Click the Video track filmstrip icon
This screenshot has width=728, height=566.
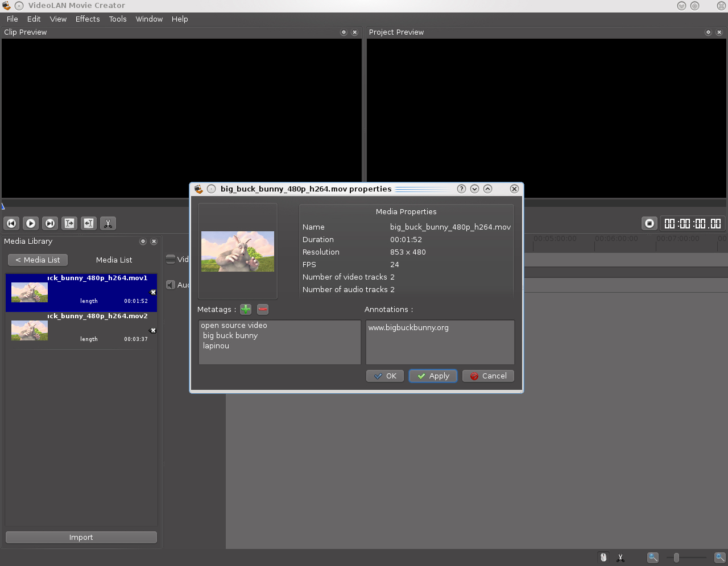(x=169, y=259)
